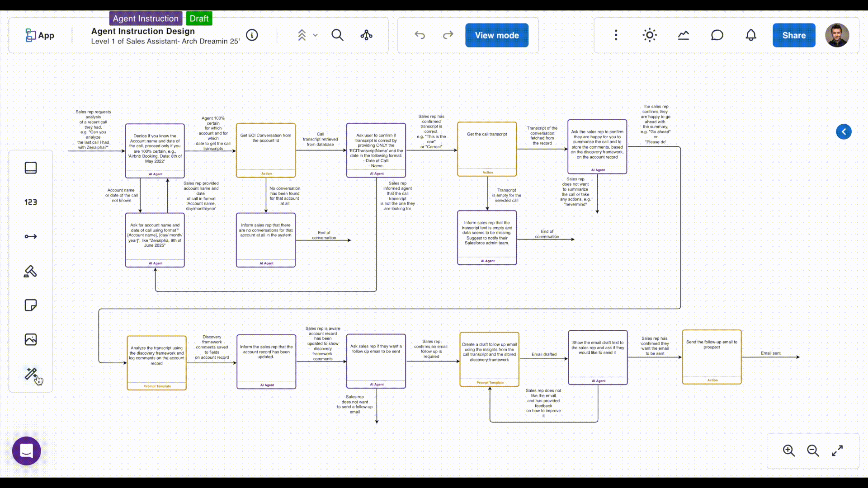Collapse the right side panel chevron
The width and height of the screenshot is (868, 488).
point(844,131)
